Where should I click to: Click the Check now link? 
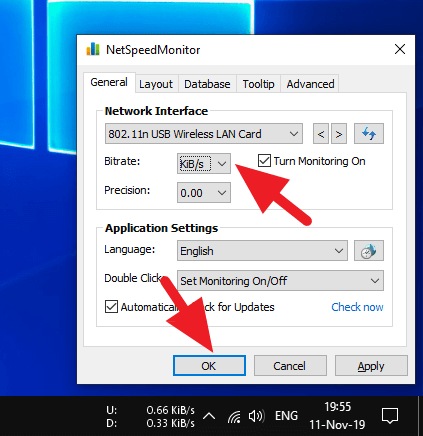[x=357, y=307]
